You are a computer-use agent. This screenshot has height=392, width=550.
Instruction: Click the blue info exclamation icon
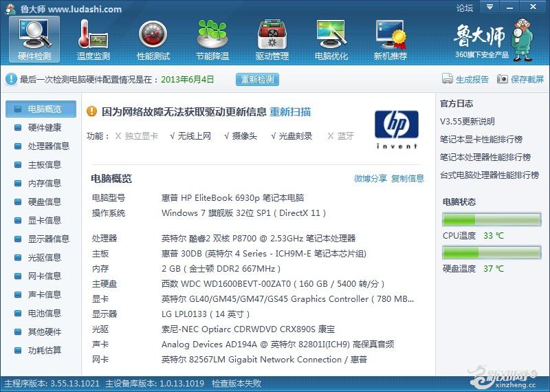pyautogui.click(x=11, y=79)
